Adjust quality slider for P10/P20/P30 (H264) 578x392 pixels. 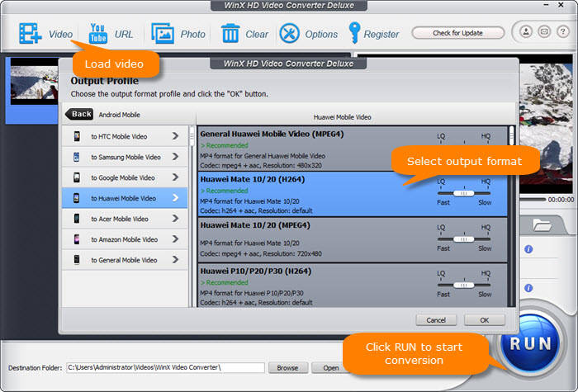(x=464, y=286)
